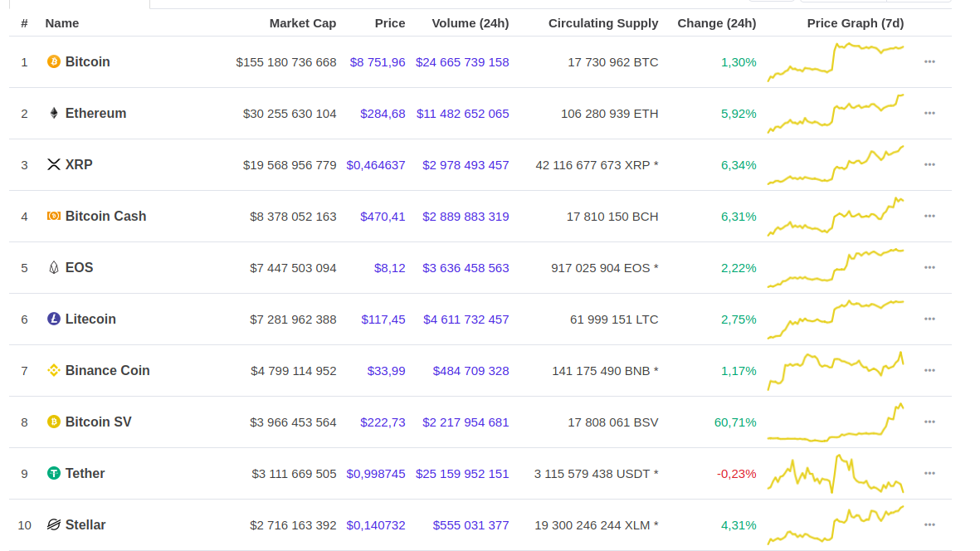Click XRP change value 6,34%

point(739,166)
